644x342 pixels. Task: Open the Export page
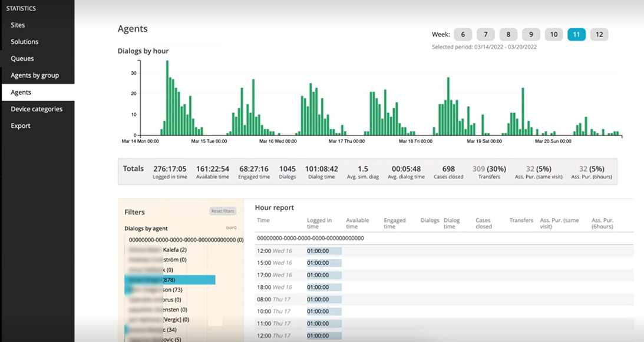(21, 126)
